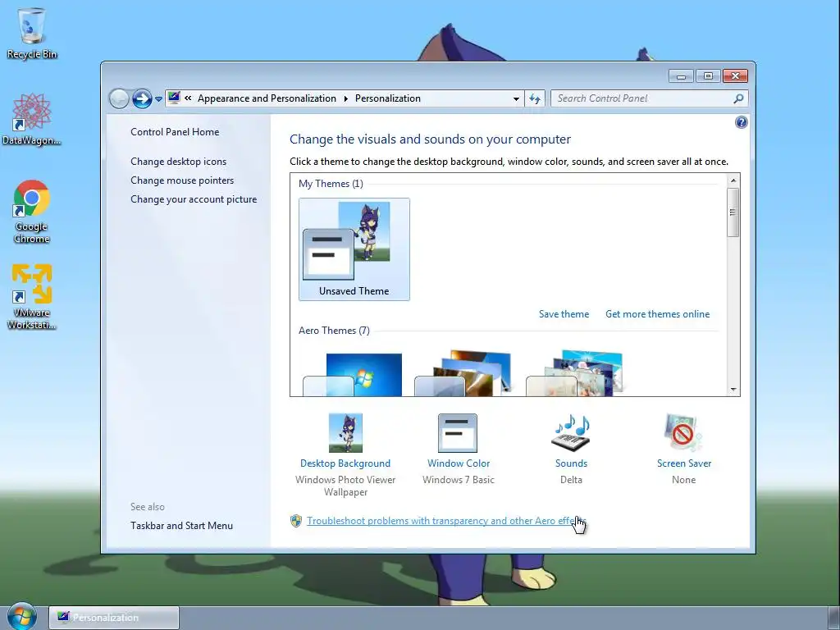
Task: Select the Characters Aero theme thumbnail
Action: 574,373
